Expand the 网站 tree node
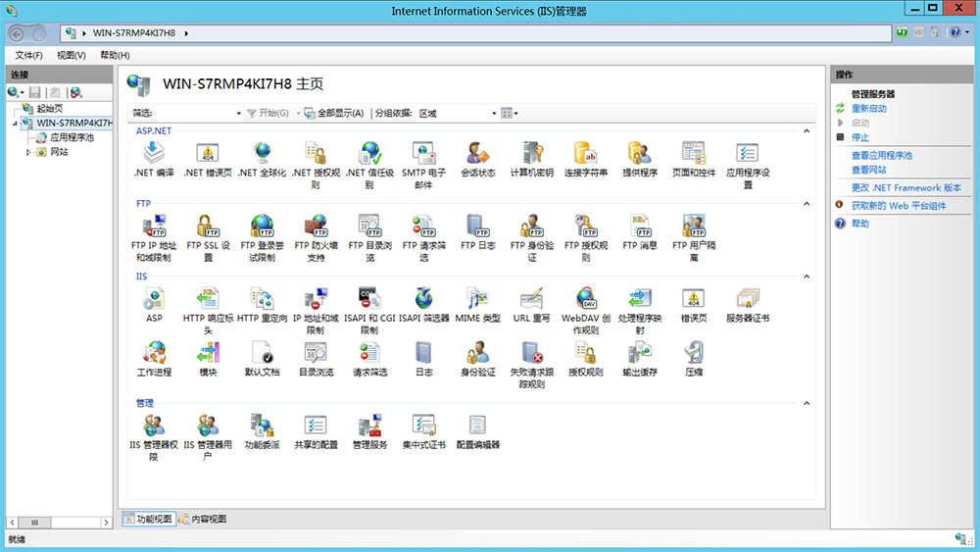Screen dimensions: 980x552 27,152
